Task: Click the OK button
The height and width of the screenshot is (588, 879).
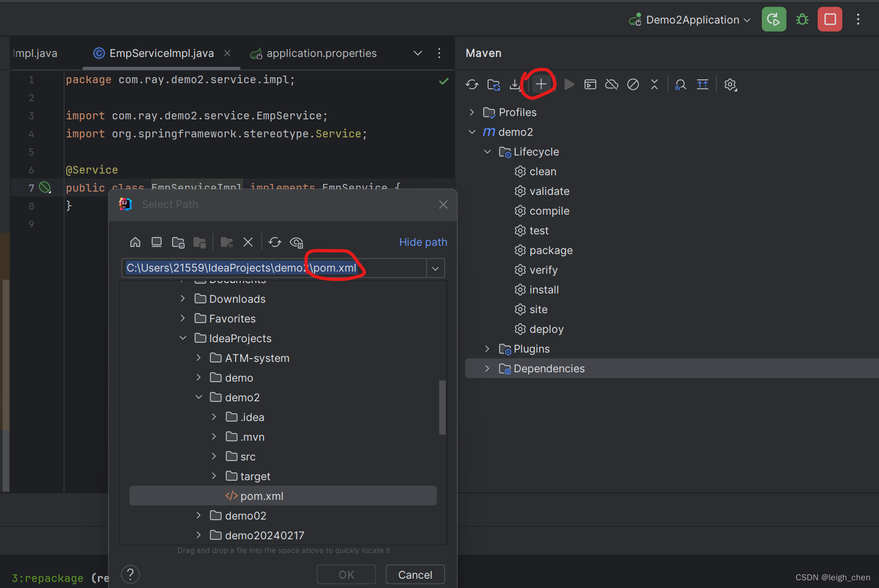Action: tap(346, 575)
